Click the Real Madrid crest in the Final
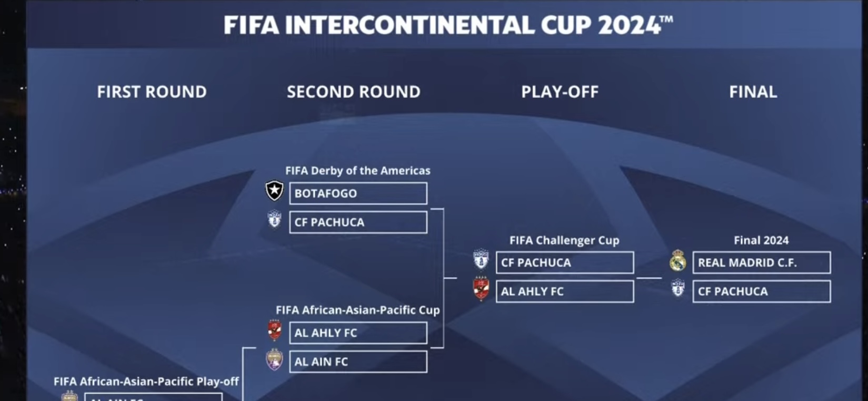Image resolution: width=868 pixels, height=401 pixels. click(x=678, y=260)
